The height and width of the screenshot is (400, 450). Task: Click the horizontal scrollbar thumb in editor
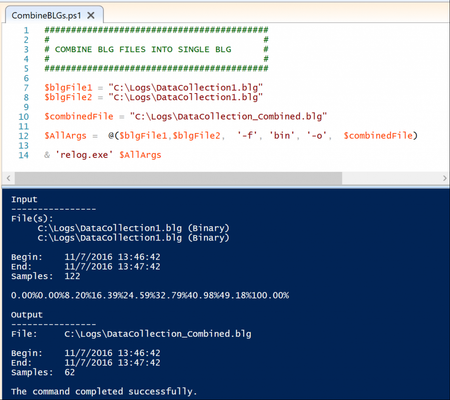[x=178, y=178]
